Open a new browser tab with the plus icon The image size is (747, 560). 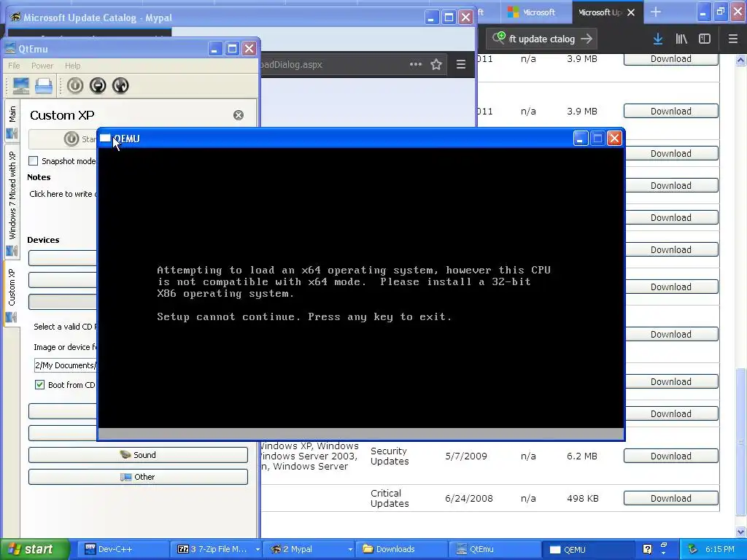pyautogui.click(x=656, y=12)
